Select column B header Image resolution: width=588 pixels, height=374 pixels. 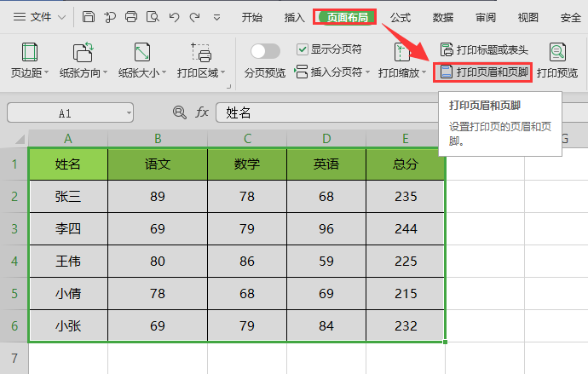click(x=158, y=139)
